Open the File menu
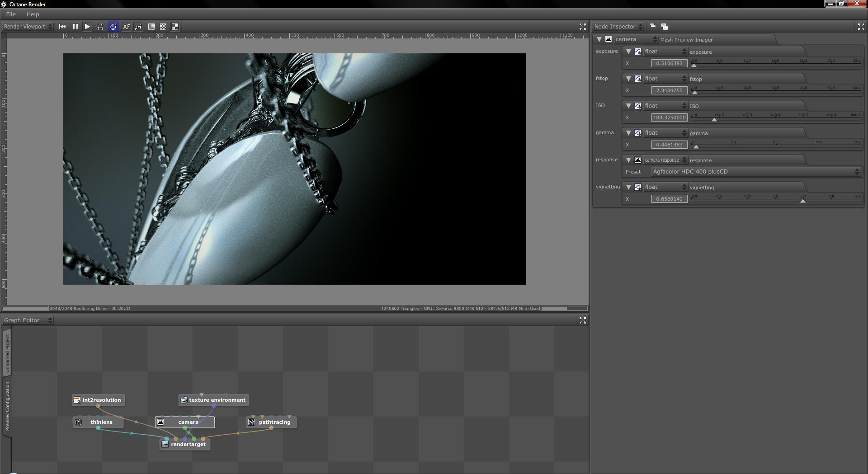This screenshot has width=868, height=474. (11, 14)
